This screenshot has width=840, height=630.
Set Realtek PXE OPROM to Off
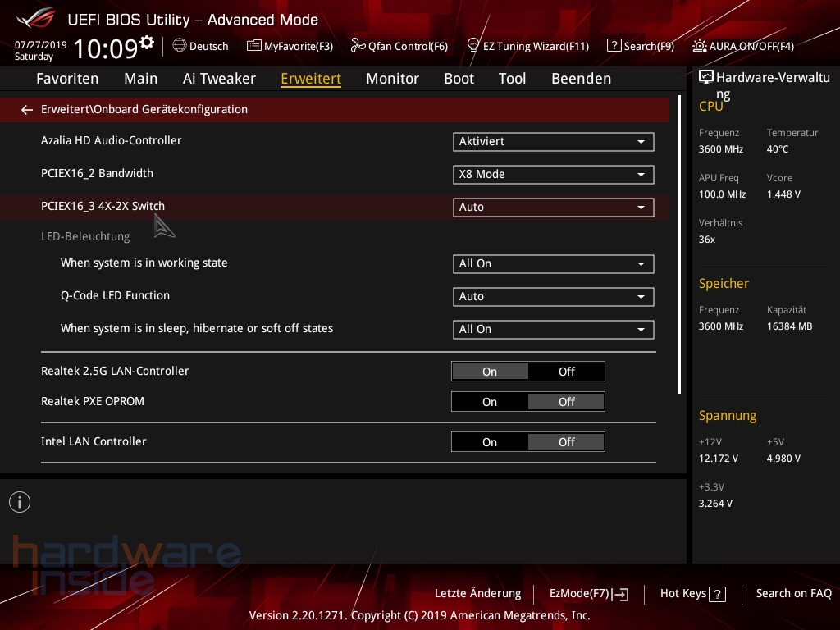point(566,402)
